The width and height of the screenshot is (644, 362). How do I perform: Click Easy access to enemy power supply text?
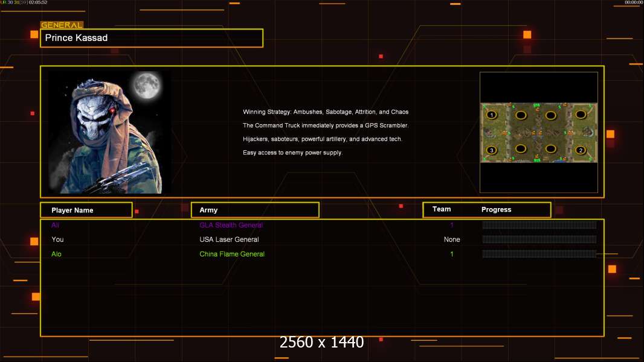pos(292,153)
